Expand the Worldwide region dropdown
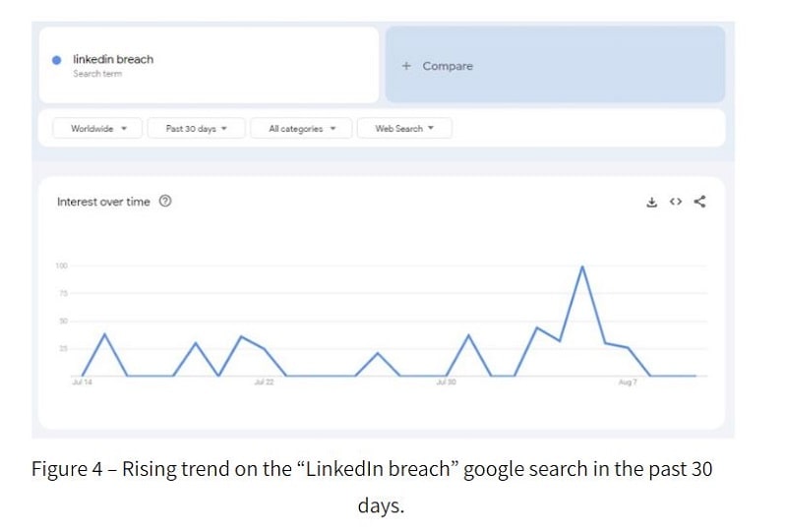This screenshot has width=787, height=532. click(x=97, y=129)
